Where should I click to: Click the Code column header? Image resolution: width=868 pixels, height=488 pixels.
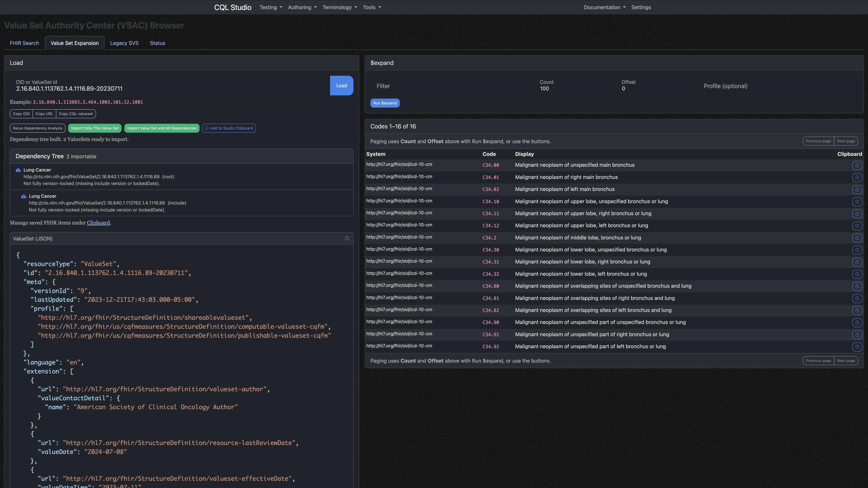tap(489, 154)
